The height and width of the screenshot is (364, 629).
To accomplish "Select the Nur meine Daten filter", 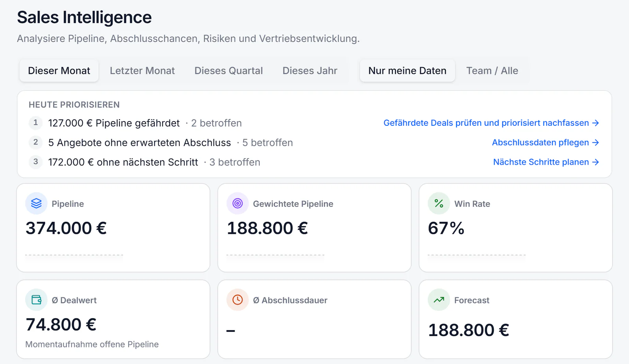I will point(407,71).
